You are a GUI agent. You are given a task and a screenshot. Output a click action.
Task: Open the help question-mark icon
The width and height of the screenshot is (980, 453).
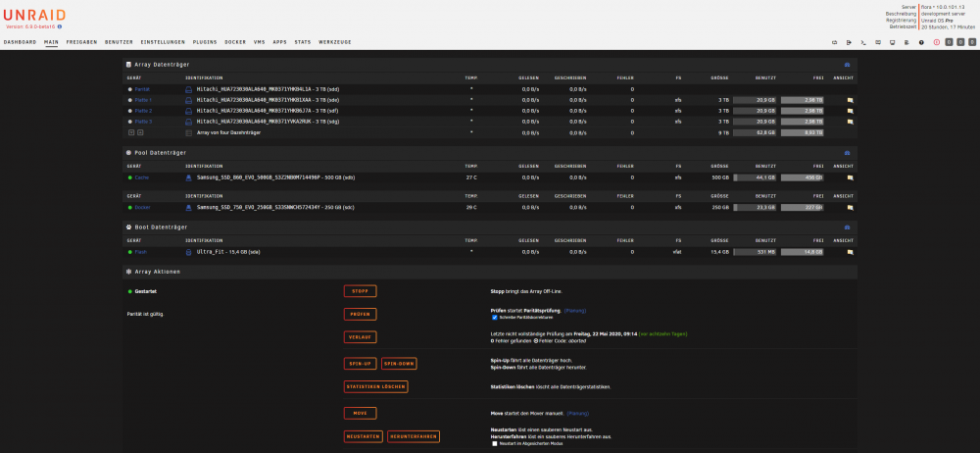tap(921, 42)
